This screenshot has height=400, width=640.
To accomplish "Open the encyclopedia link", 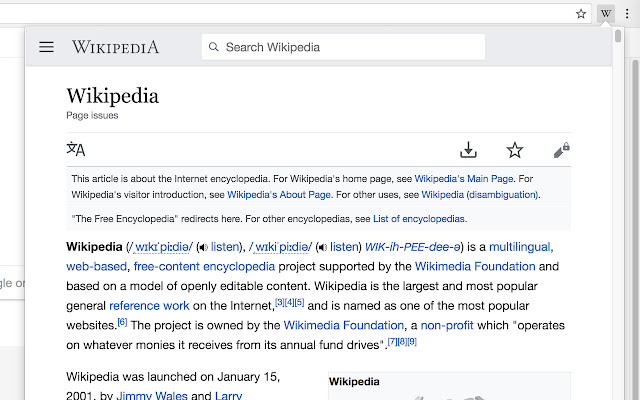I will [239, 267].
